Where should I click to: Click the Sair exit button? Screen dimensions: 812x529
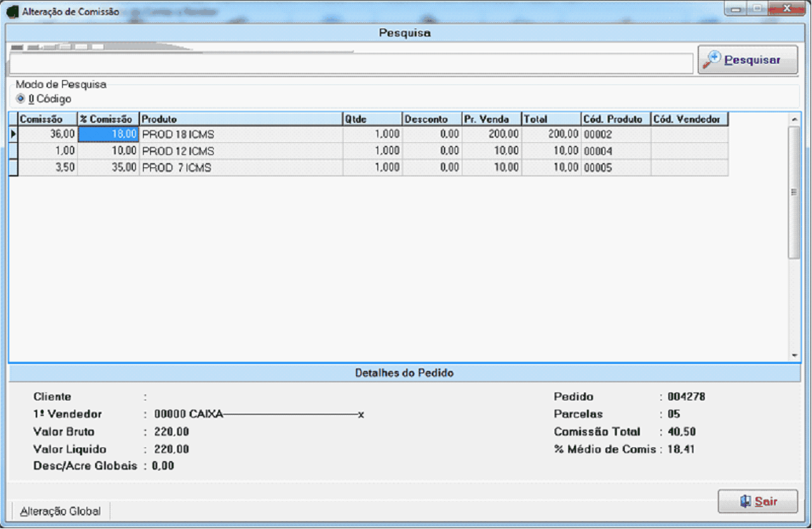tap(758, 502)
